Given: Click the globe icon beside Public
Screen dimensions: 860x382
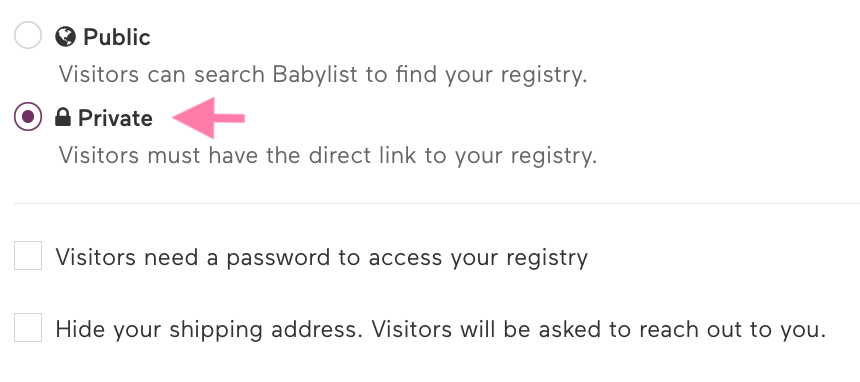Looking at the screenshot, I should (65, 37).
